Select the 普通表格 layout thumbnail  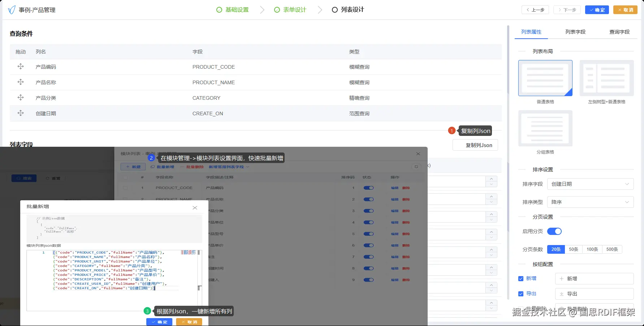click(545, 78)
